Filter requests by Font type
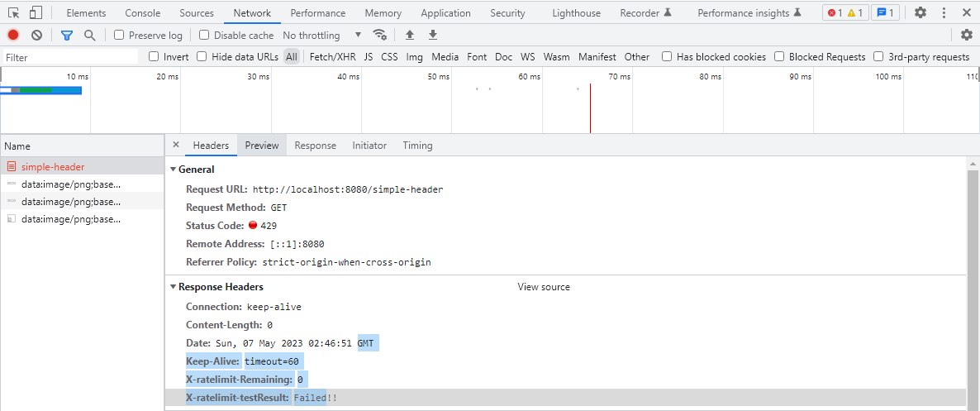This screenshot has width=980, height=411. tap(477, 57)
